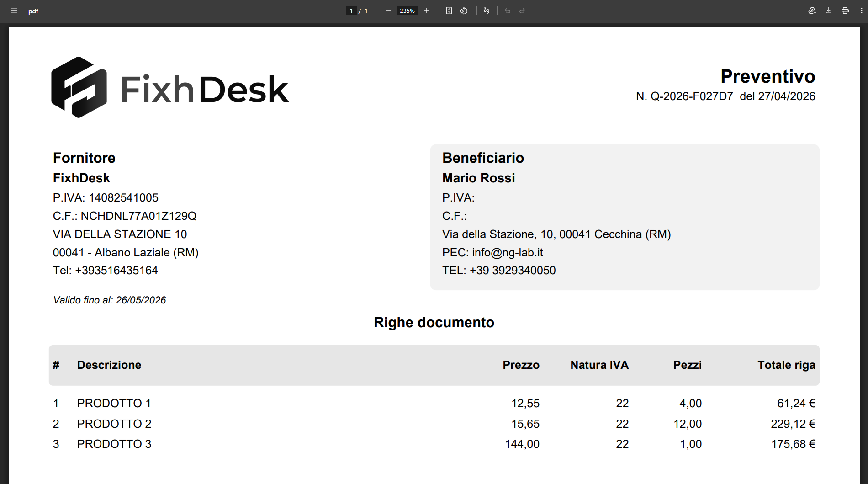Screen dimensions: 868x484
Task: Click the row total '229,12 €'
Action: 793,424
